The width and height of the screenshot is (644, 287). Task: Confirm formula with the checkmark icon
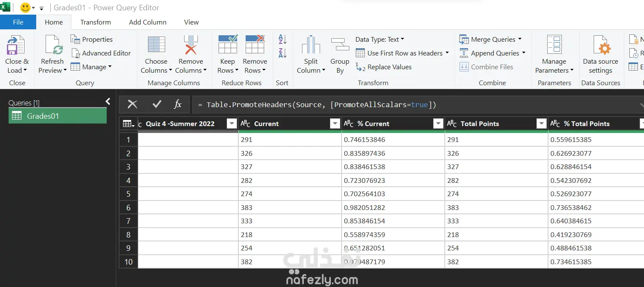[157, 104]
